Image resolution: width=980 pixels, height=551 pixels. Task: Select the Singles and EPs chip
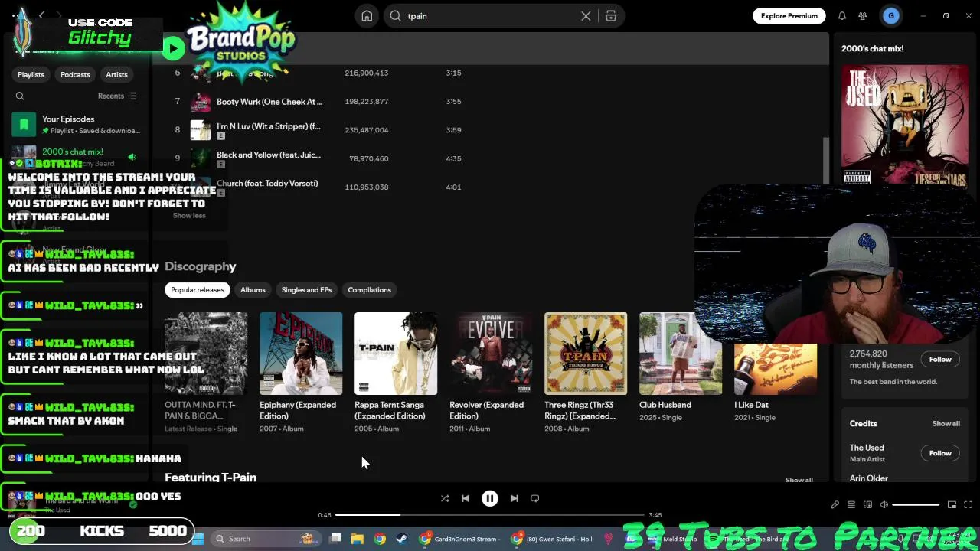[306, 290]
